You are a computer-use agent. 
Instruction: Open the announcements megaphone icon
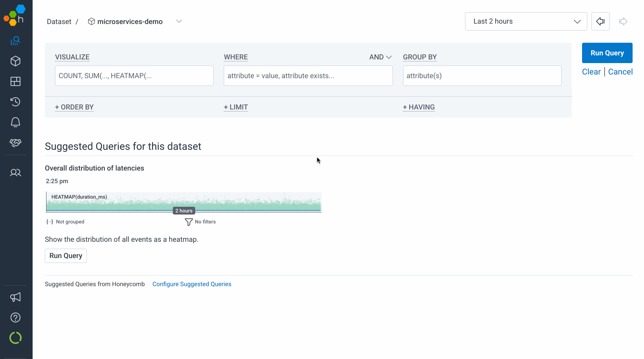tap(15, 297)
